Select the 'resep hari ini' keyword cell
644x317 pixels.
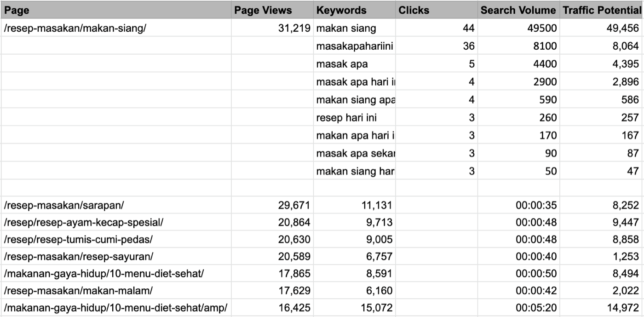[354, 117]
